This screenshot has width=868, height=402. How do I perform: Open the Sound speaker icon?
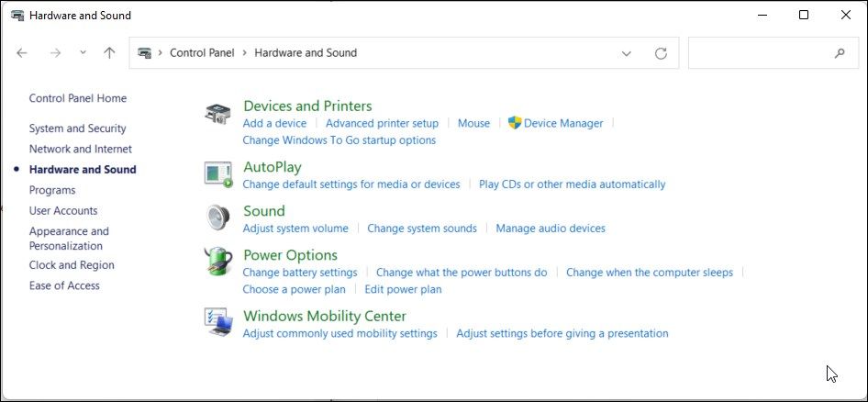point(217,217)
